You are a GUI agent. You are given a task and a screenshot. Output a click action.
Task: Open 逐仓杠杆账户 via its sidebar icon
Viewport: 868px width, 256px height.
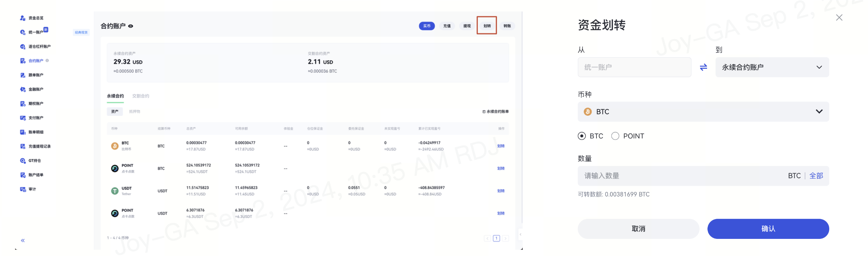coord(23,47)
